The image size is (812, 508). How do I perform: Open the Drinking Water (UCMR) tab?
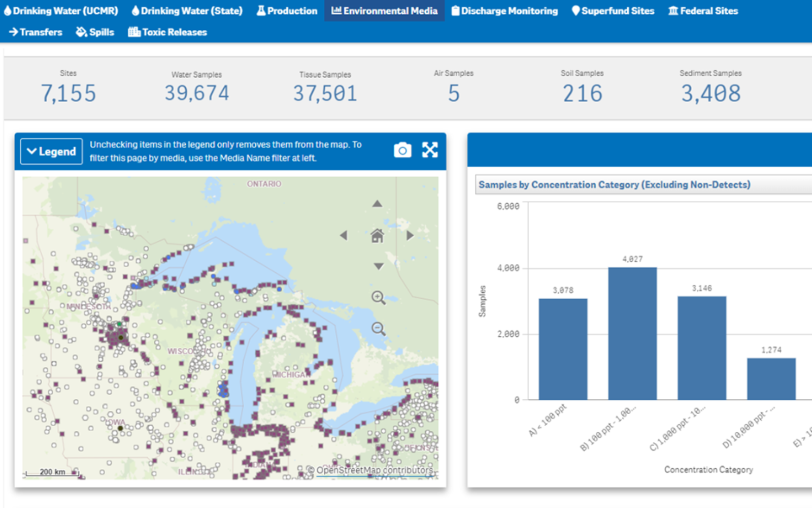(61, 11)
